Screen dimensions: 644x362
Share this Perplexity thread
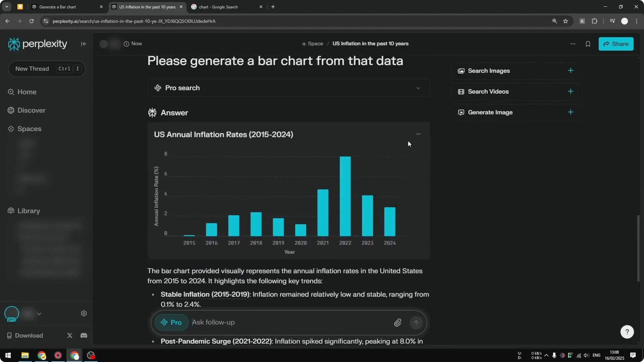tap(616, 44)
